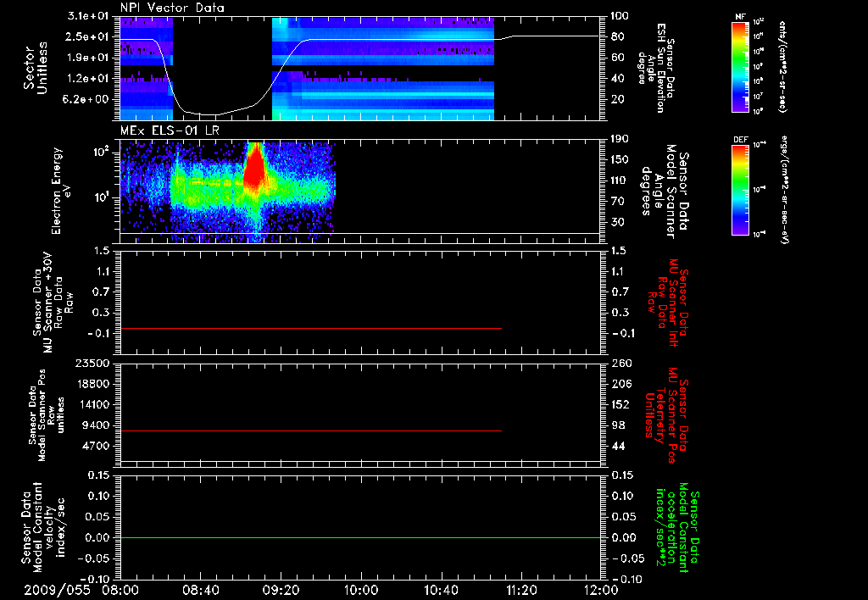This screenshot has width=868, height=600.
Task: Click the DEF label above color bar
Action: click(x=741, y=140)
